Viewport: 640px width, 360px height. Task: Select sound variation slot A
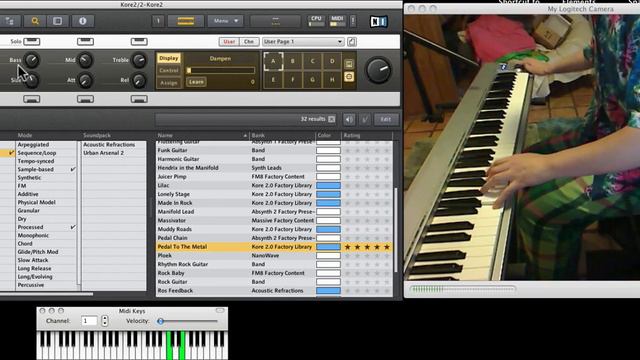click(273, 61)
